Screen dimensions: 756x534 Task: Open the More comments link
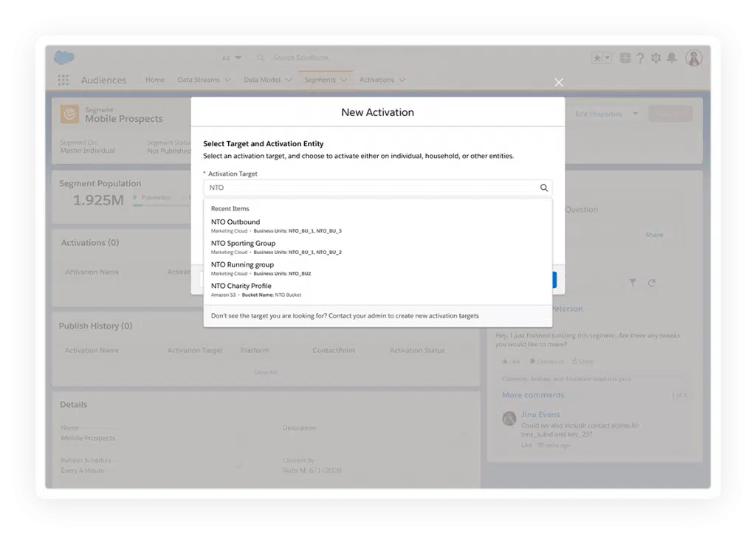click(x=533, y=395)
